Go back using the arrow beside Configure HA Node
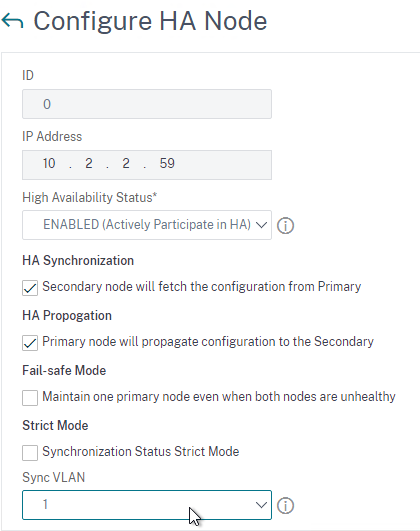Image resolution: width=420 pixels, height=531 pixels. pos(13,21)
